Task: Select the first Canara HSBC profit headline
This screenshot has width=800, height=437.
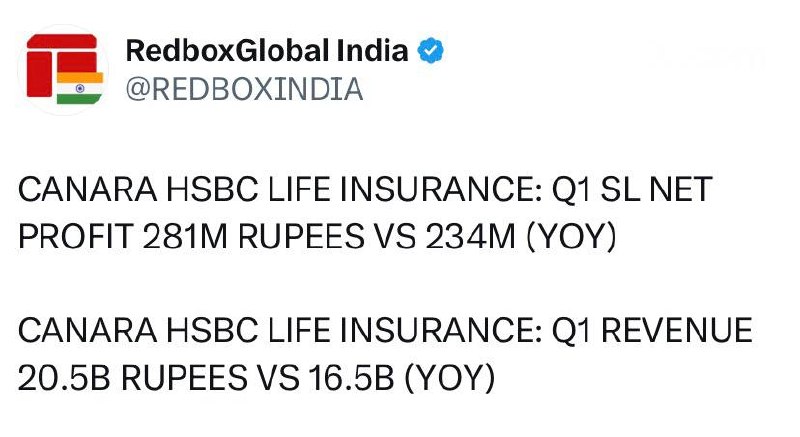Action: 365,213
